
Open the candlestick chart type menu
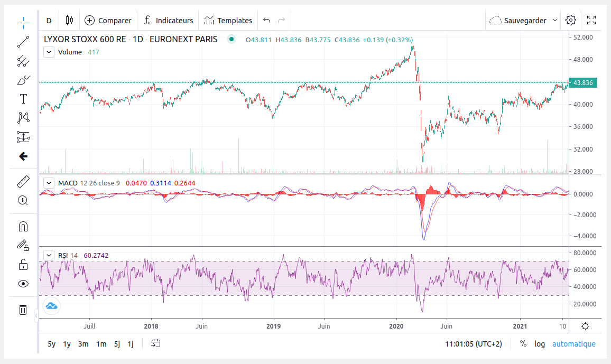69,20
